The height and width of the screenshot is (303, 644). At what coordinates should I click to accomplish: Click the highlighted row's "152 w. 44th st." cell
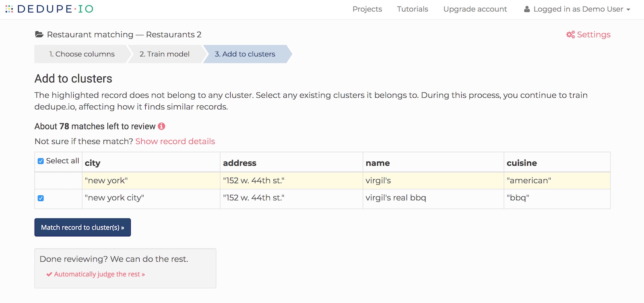tap(291, 180)
